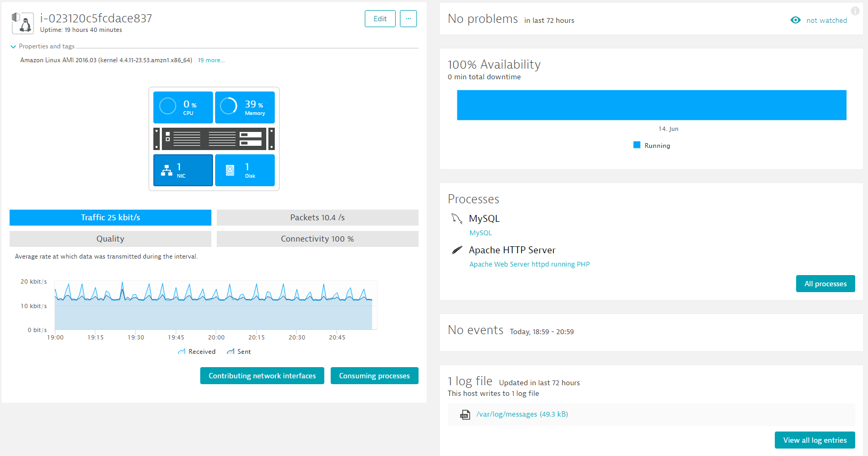Select the 1 NIC tile

183,170
